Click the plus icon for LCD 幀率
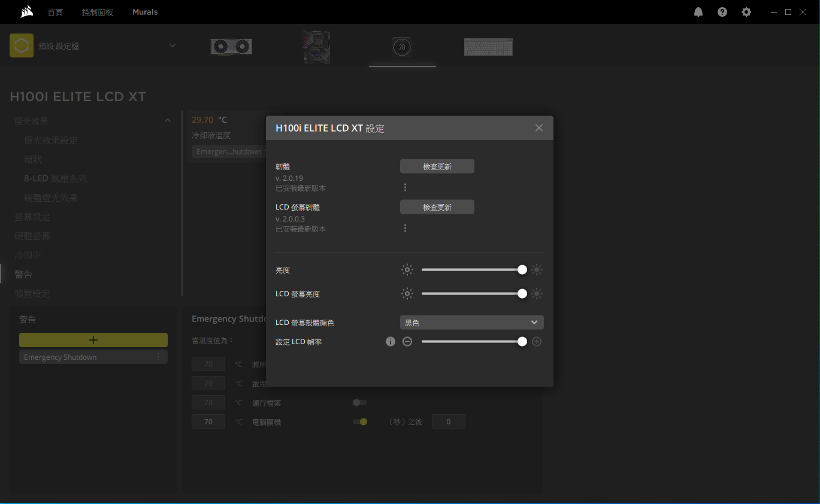 (537, 342)
